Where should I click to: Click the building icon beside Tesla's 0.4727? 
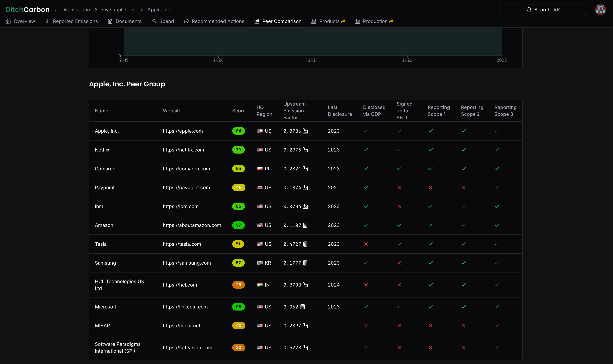pos(305,244)
